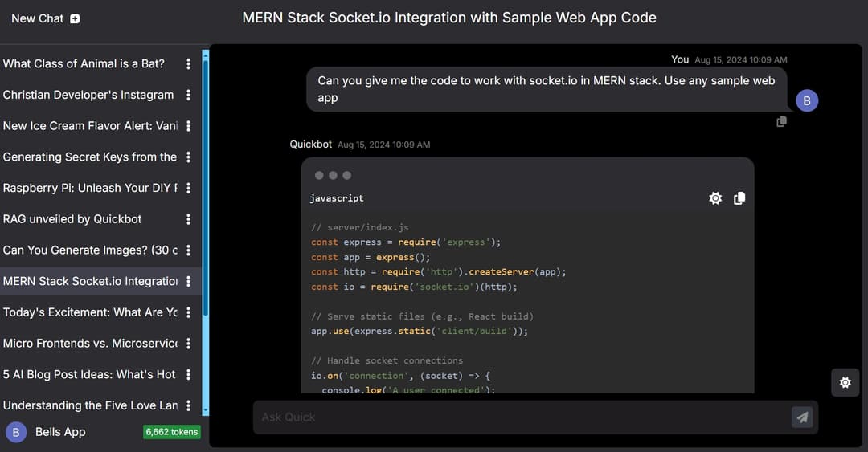Click the New Chat plus icon
Image resolution: width=868 pixels, height=452 pixels.
point(75,18)
